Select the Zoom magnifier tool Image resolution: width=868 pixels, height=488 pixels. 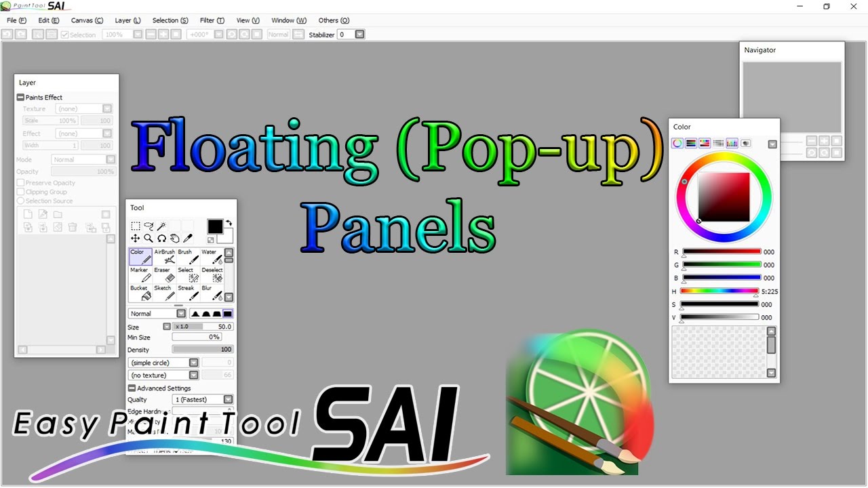point(149,239)
